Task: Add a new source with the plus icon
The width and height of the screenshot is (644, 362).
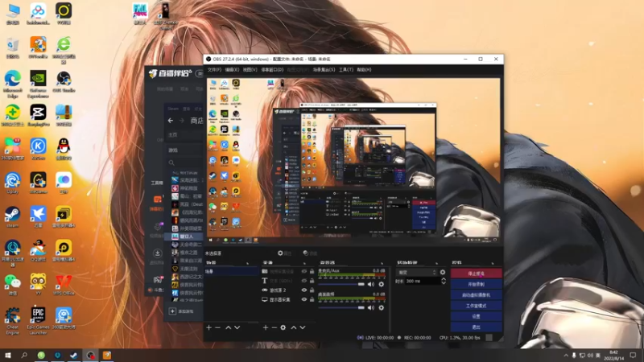Action: click(x=266, y=327)
